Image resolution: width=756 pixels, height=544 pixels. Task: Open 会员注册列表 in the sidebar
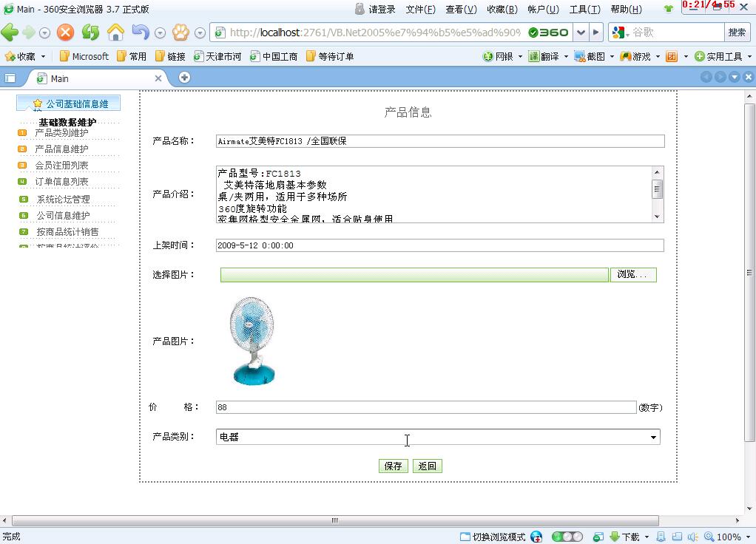pyautogui.click(x=61, y=166)
